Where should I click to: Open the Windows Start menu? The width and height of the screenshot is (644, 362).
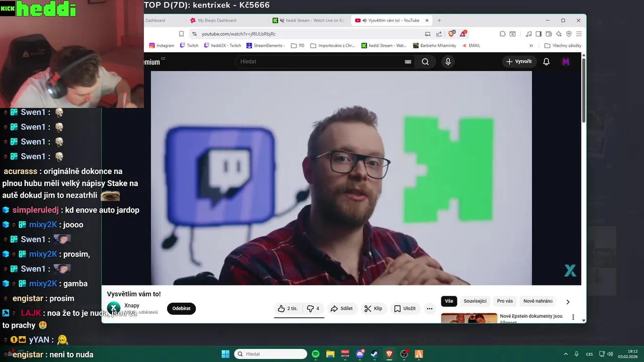[225, 354]
